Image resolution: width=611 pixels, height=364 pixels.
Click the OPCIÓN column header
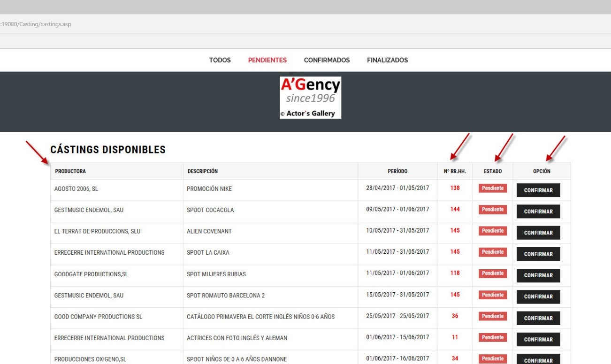tap(542, 171)
